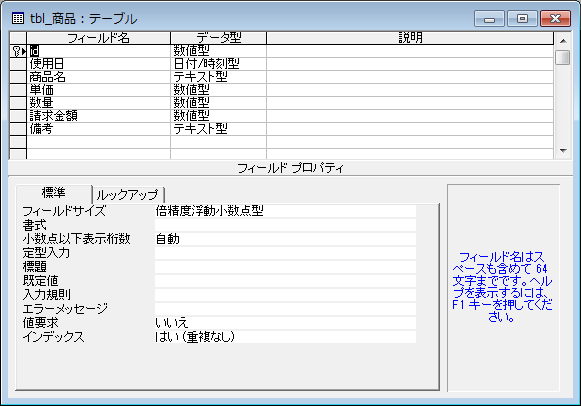Click data type 数値型 for 請求金額 row

pyautogui.click(x=219, y=116)
